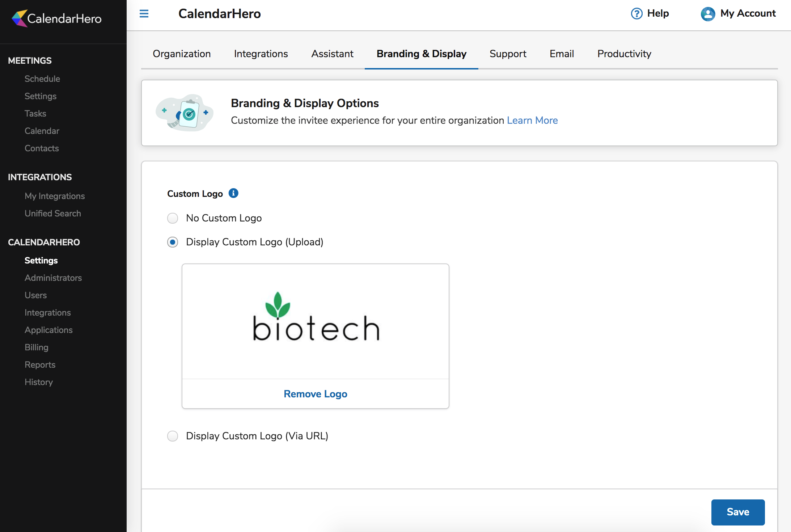Open Users in sidebar
Viewport: 791px width, 532px height.
(x=36, y=295)
